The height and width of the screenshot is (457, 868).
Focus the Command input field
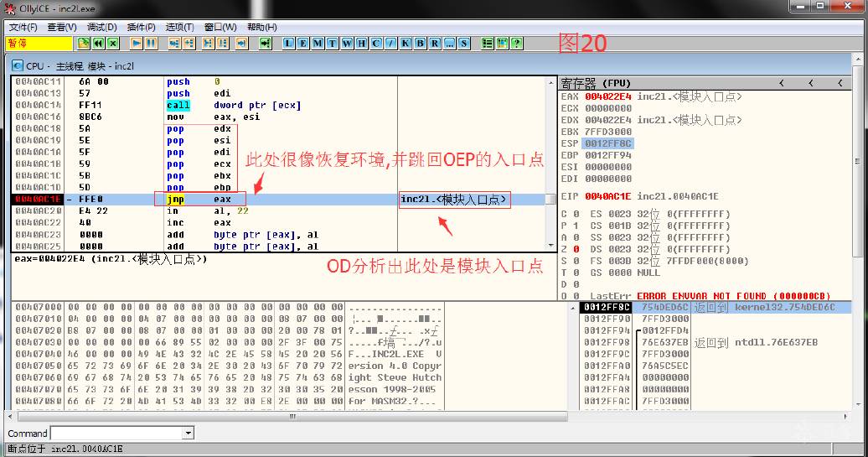(x=116, y=434)
